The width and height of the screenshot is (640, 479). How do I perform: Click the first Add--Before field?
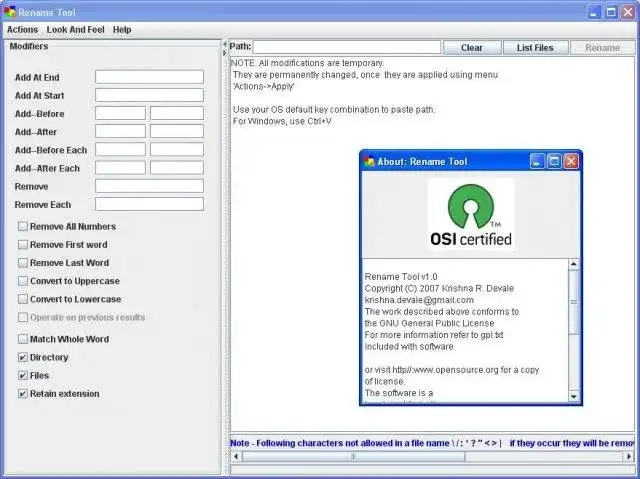120,113
